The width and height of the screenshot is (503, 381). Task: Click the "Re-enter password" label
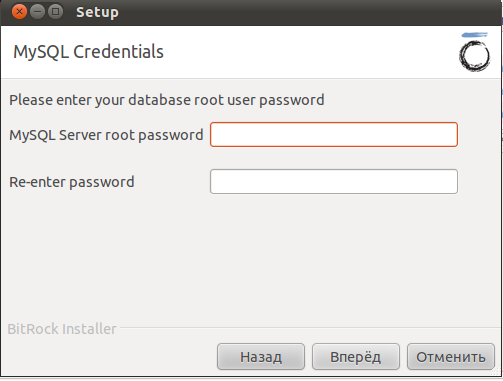pos(72,182)
